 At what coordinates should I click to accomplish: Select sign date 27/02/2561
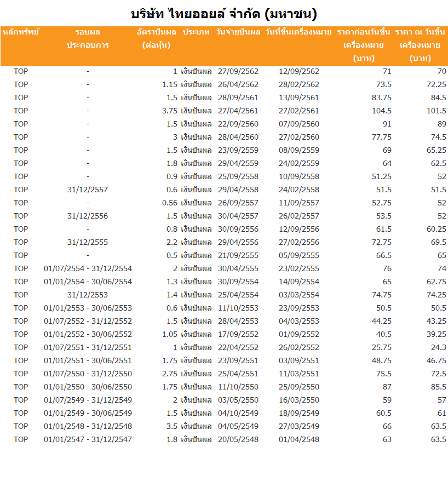pos(299,111)
